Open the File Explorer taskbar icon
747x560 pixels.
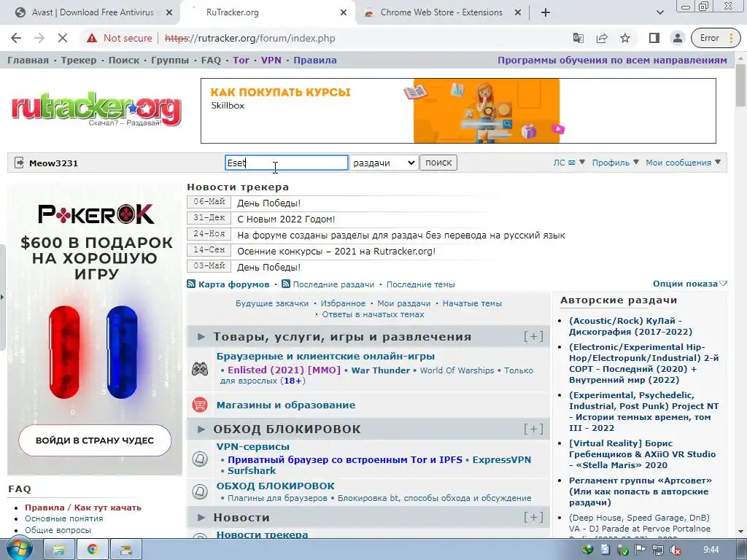tap(58, 550)
